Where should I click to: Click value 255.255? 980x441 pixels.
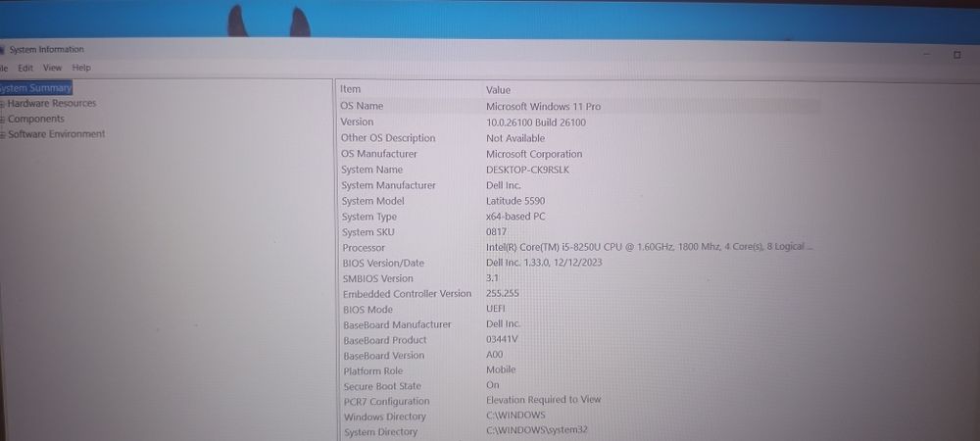coord(503,293)
